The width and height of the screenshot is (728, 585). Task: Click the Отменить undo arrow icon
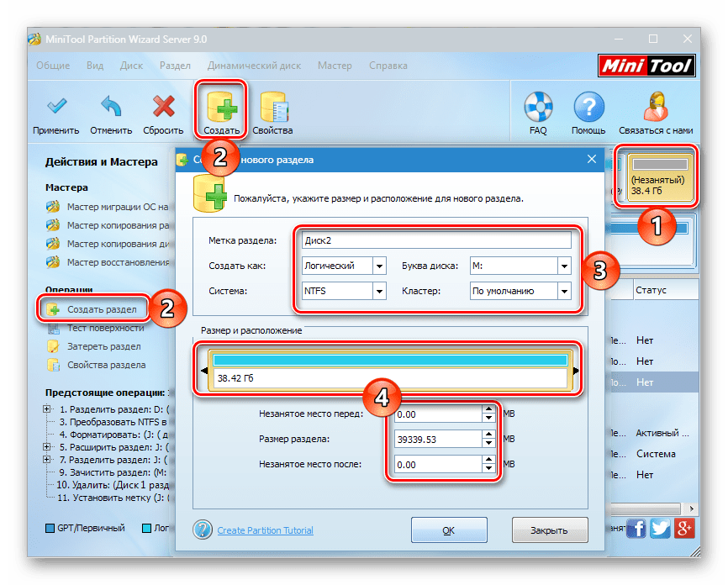pos(111,107)
